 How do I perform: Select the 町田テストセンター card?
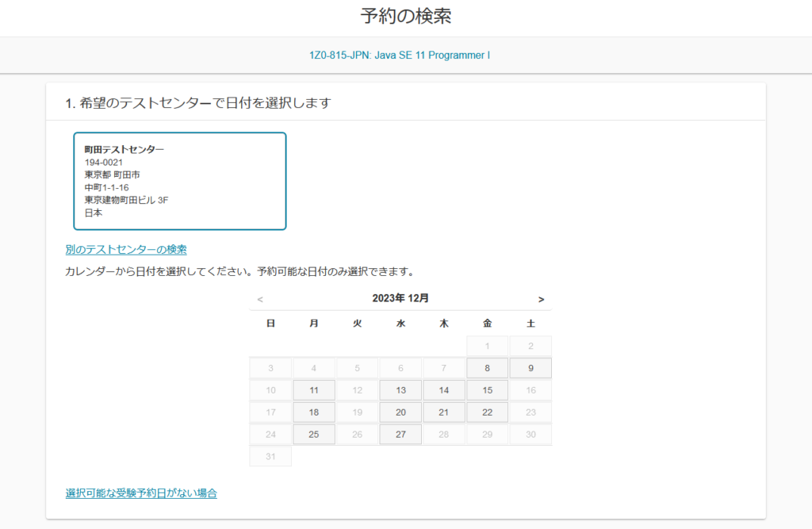179,181
